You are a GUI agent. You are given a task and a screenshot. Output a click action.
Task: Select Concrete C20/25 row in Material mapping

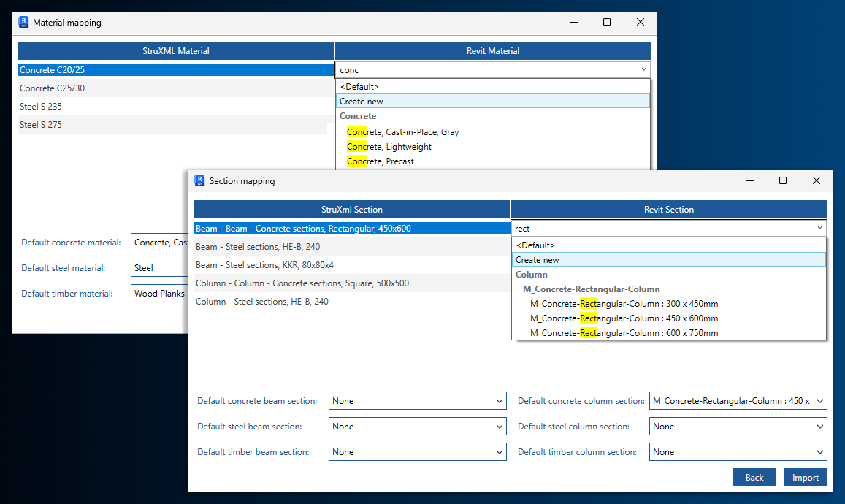click(x=176, y=70)
